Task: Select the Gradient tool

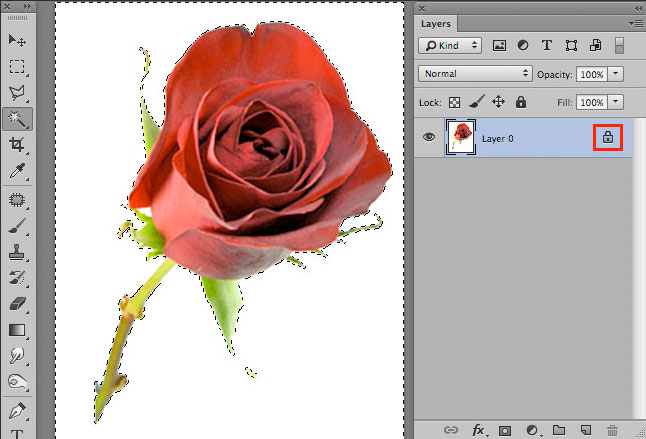Action: pos(17,329)
